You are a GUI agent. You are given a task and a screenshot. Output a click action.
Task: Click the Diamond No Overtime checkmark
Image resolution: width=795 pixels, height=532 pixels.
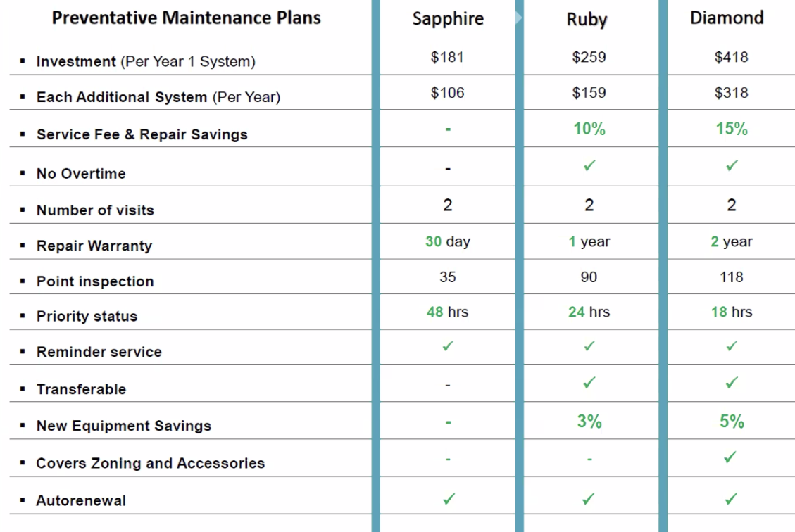[732, 165]
